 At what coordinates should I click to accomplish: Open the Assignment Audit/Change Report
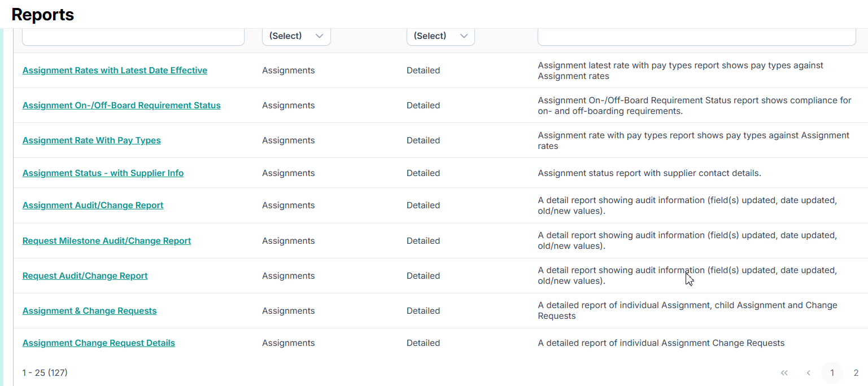pos(93,205)
